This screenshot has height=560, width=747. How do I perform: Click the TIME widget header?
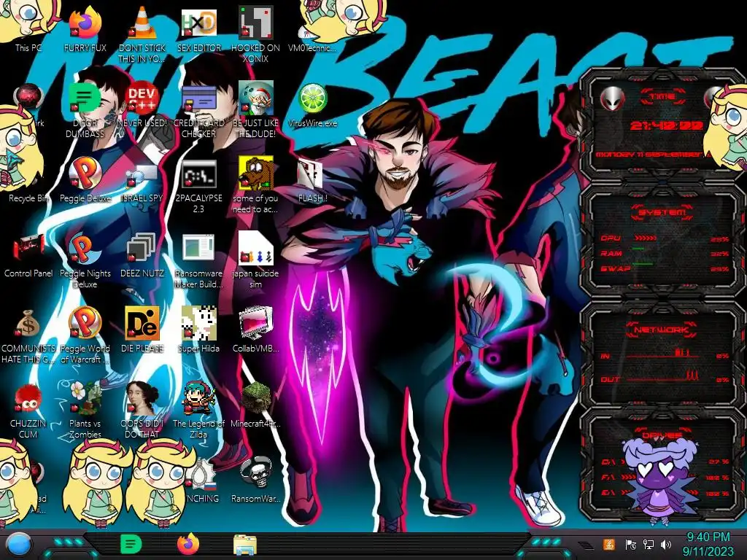662,97
